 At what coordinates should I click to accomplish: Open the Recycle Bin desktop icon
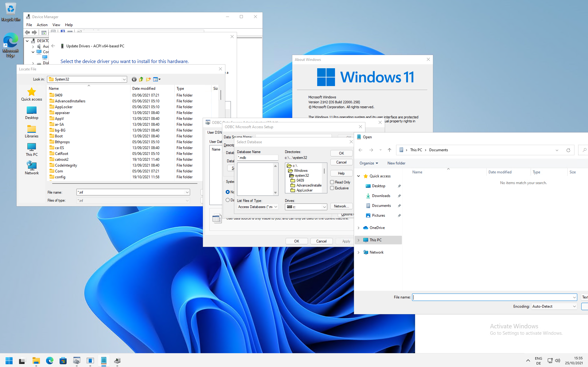(x=11, y=12)
